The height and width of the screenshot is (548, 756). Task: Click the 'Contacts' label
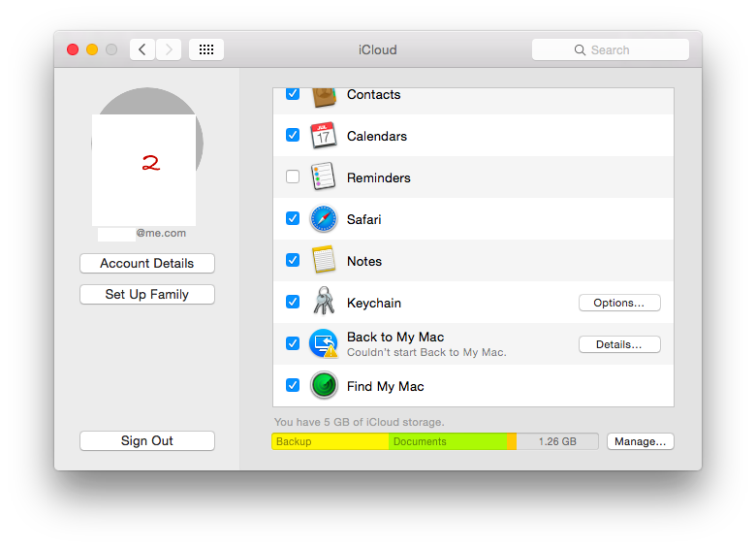(x=374, y=94)
